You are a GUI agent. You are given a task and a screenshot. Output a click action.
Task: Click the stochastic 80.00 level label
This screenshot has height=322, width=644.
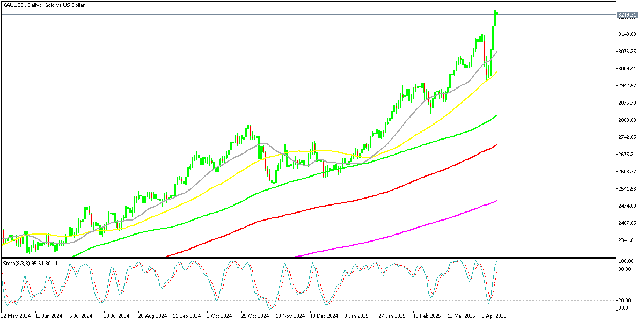624,269
